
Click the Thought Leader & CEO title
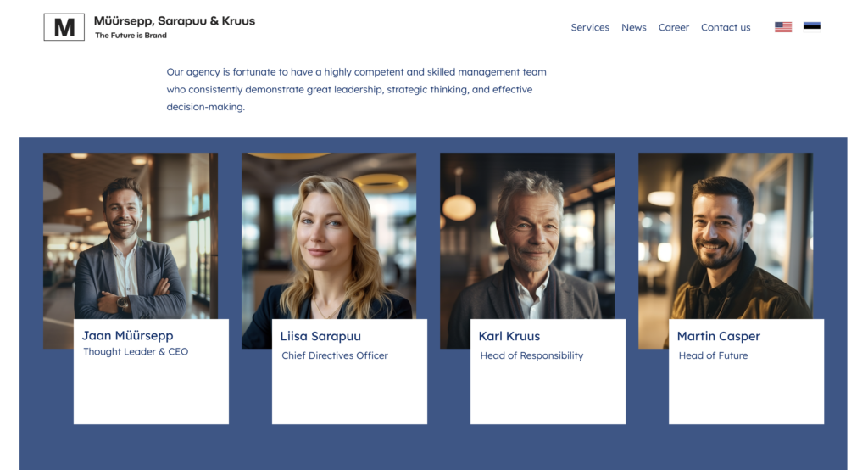point(136,351)
